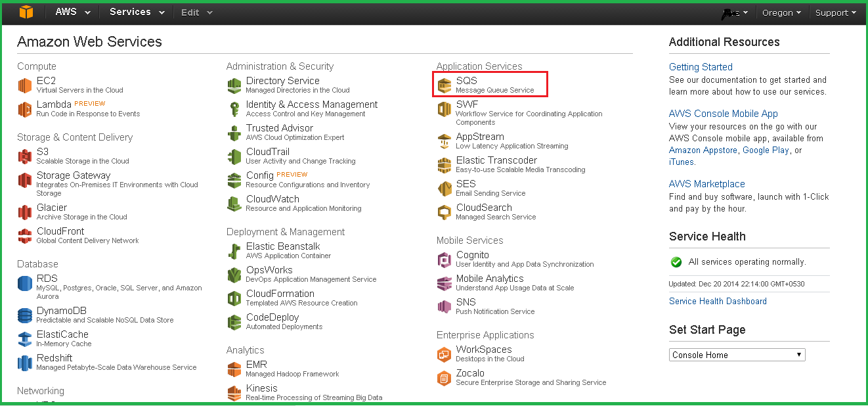Viewport: 868px width, 406px height.
Task: Click the Cognito identity service icon
Action: (x=444, y=259)
